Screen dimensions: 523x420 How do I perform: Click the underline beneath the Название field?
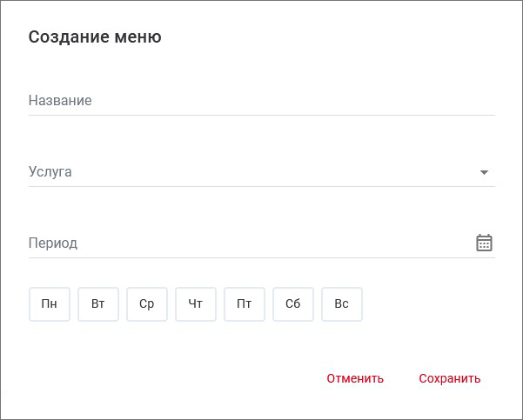click(261, 115)
